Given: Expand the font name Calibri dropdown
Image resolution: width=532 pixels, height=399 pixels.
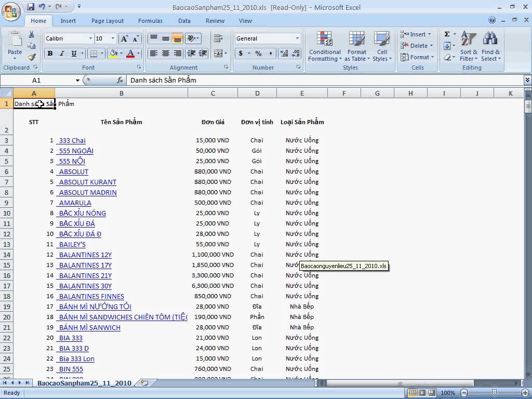Looking at the screenshot, I should [90, 38].
